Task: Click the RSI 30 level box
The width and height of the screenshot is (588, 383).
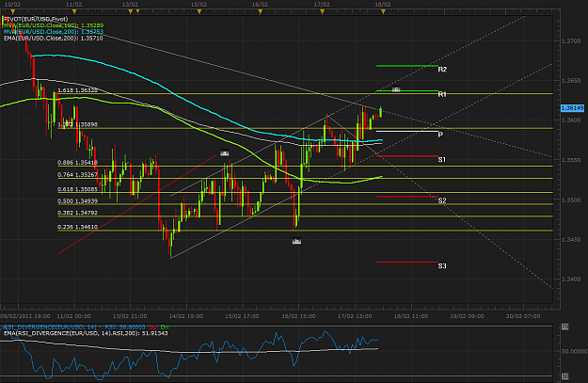Action: [x=564, y=375]
